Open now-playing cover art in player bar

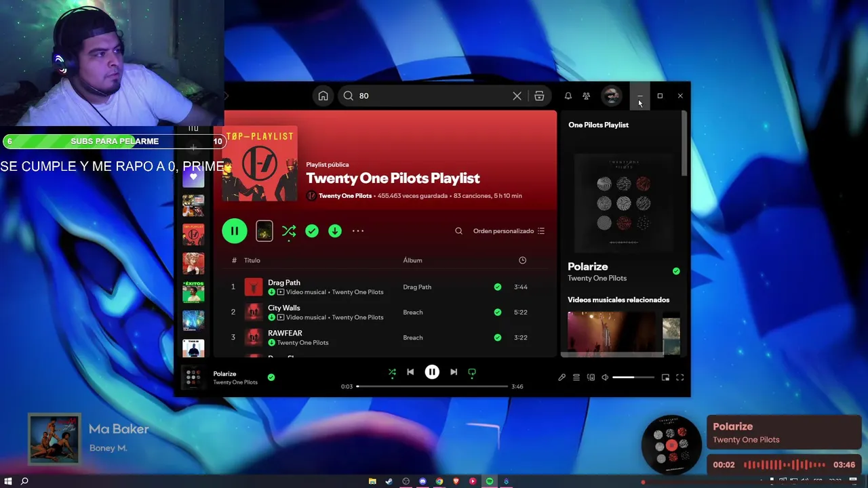tap(193, 377)
